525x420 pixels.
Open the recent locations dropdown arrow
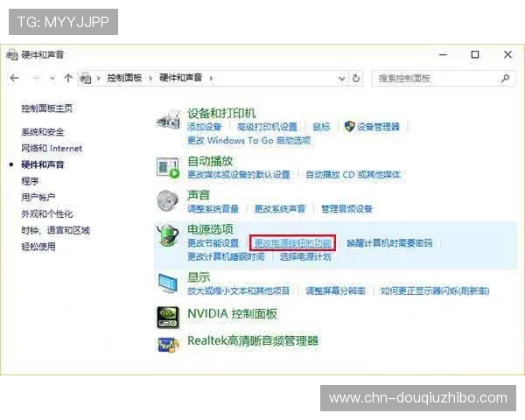pyautogui.click(x=52, y=79)
